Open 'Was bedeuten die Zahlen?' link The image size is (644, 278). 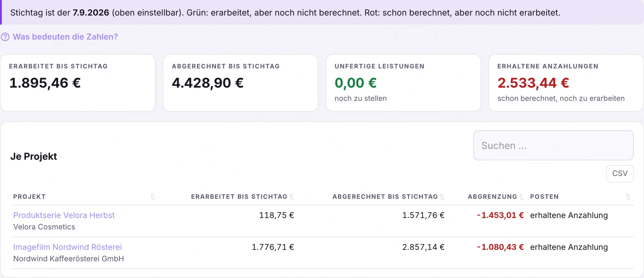click(65, 37)
